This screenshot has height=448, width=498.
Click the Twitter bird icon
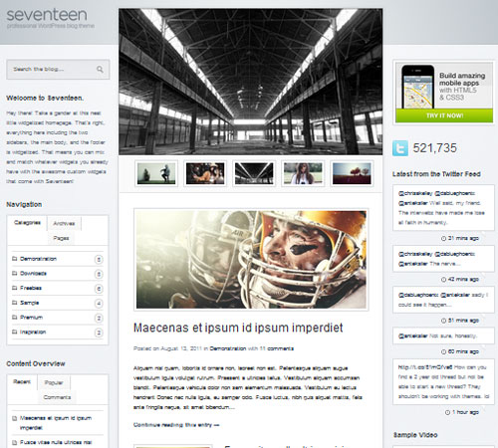click(x=400, y=148)
